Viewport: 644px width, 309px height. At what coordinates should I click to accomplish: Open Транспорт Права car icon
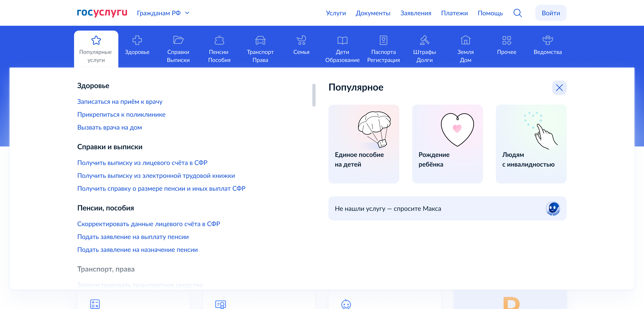(260, 40)
